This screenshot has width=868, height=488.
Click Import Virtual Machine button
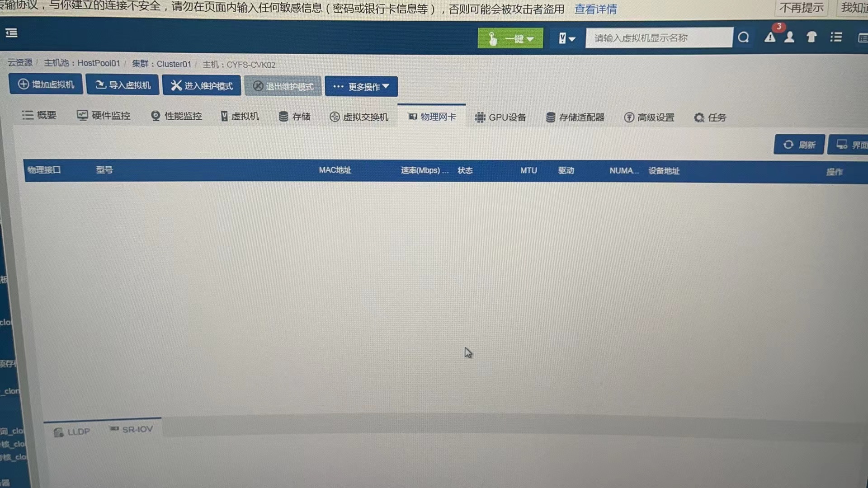click(x=123, y=85)
